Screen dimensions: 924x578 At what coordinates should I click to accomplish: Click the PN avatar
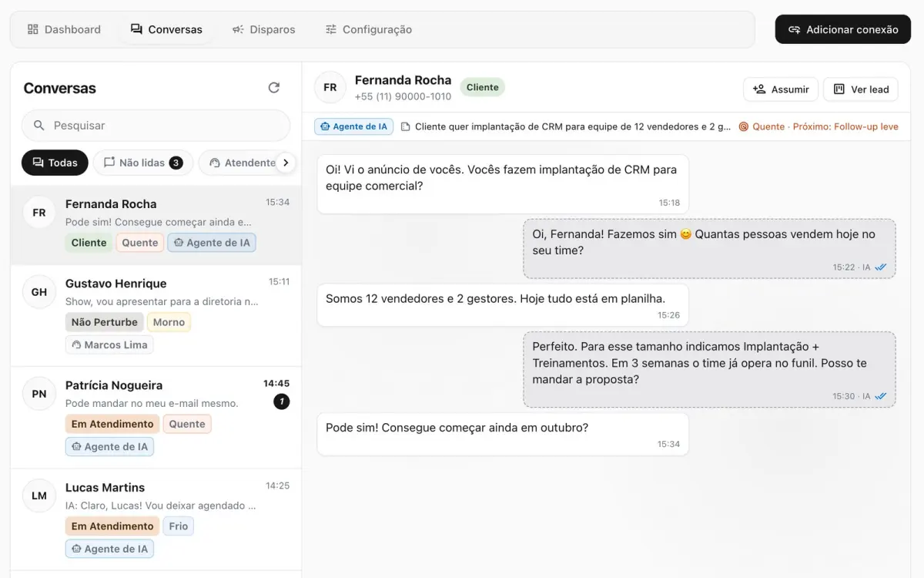point(39,394)
